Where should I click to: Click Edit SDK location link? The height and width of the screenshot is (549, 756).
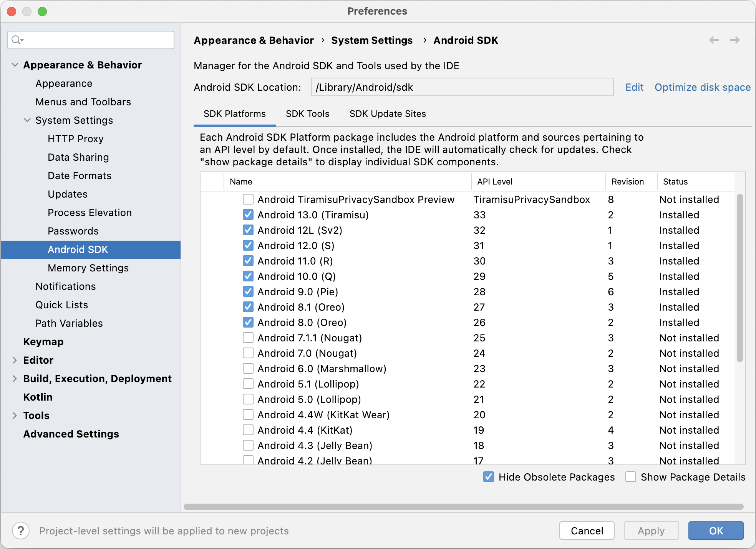point(634,87)
